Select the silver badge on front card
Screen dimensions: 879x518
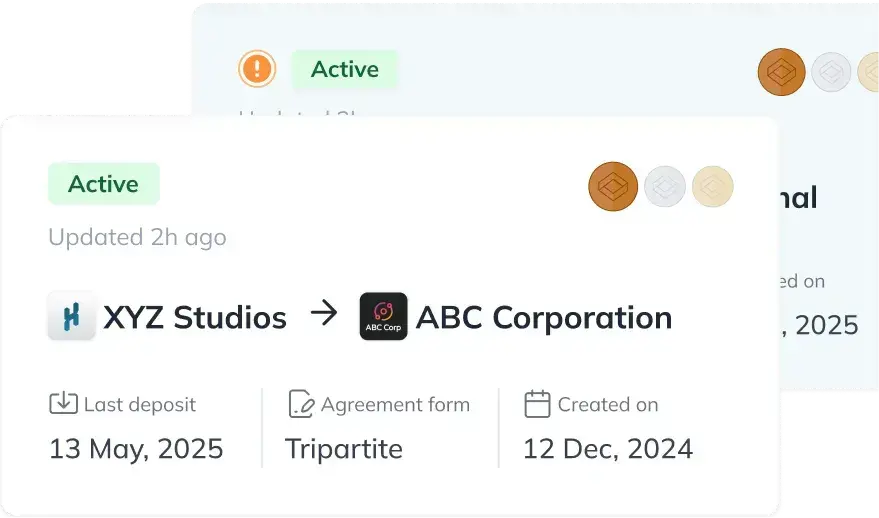tap(664, 186)
